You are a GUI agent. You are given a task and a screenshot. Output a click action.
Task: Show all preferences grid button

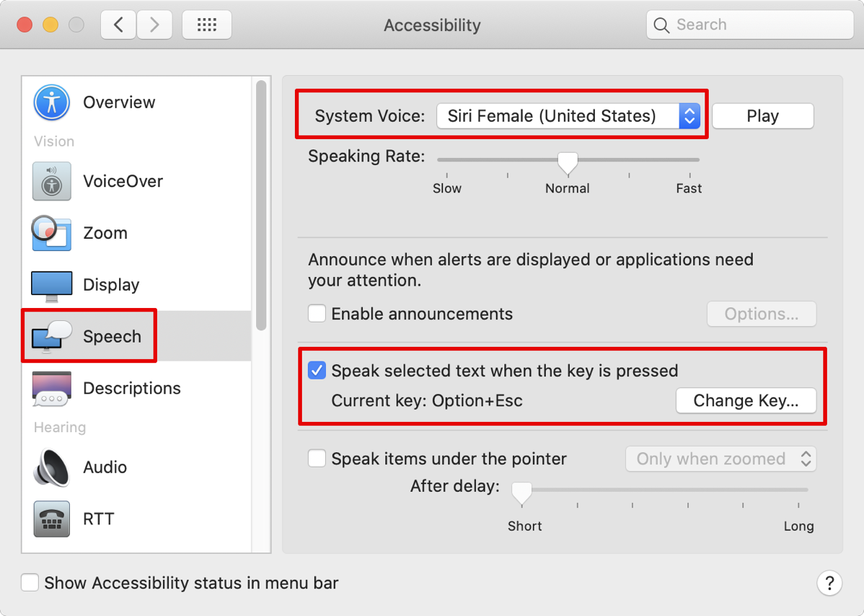[x=207, y=25]
